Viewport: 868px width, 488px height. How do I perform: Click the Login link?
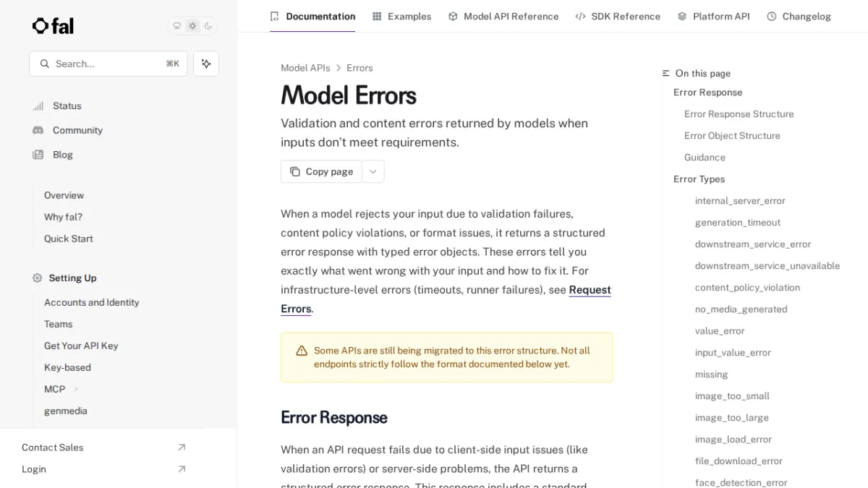(x=34, y=469)
